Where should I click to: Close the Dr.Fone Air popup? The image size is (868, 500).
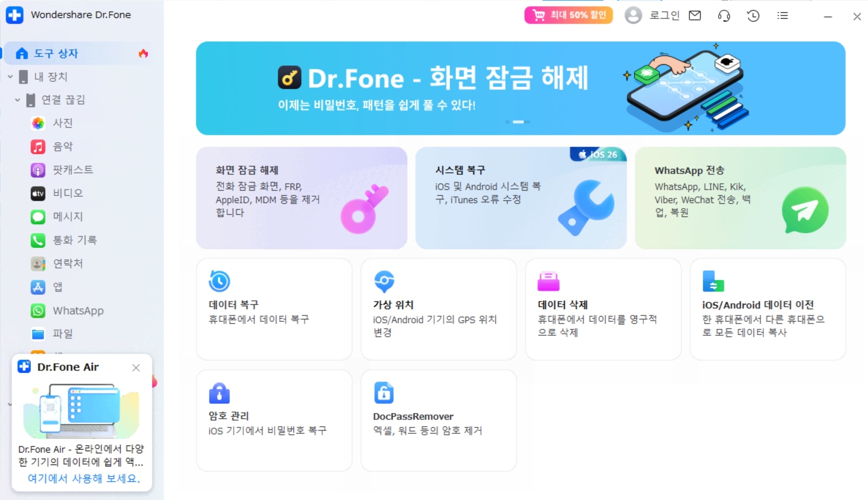click(x=136, y=368)
